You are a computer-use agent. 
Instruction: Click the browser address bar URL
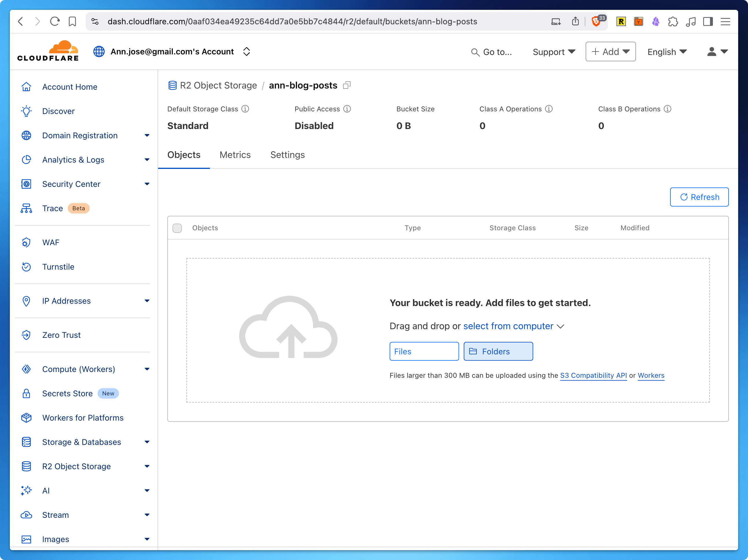292,22
